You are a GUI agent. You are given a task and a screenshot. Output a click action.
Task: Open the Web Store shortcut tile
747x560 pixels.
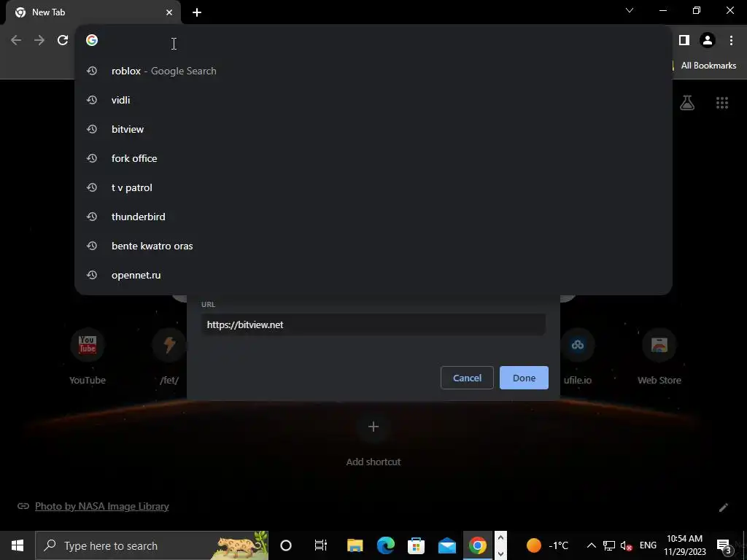pos(659,356)
